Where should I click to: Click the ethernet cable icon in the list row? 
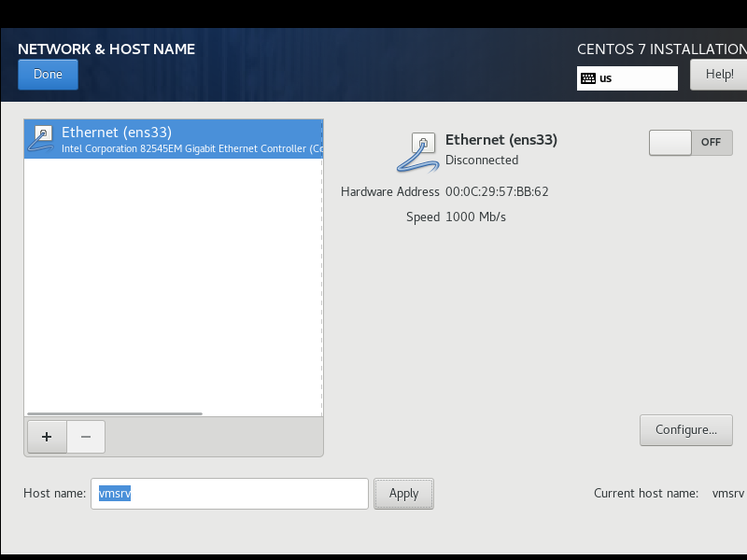41,139
